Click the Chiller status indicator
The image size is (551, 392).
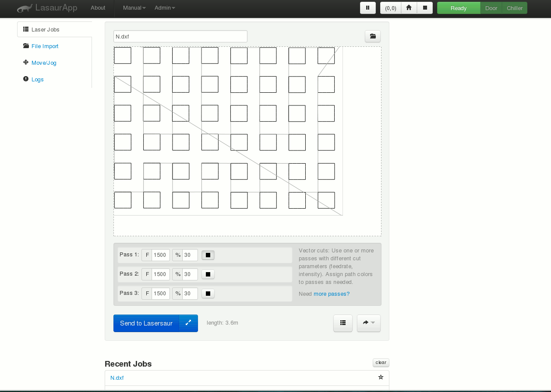click(x=515, y=8)
